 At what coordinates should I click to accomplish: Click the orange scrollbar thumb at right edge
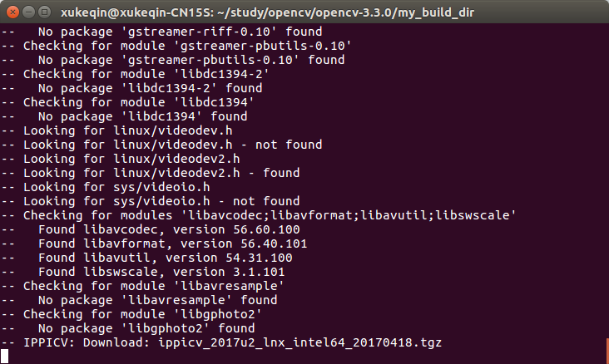pos(607,351)
